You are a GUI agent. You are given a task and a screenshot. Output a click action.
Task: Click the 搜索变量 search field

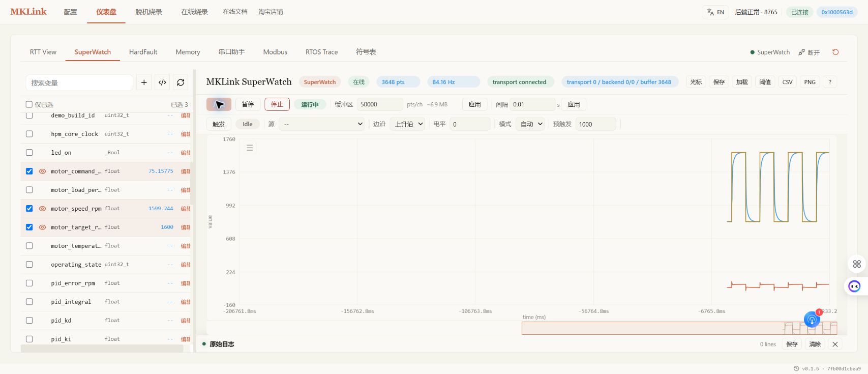coord(79,82)
